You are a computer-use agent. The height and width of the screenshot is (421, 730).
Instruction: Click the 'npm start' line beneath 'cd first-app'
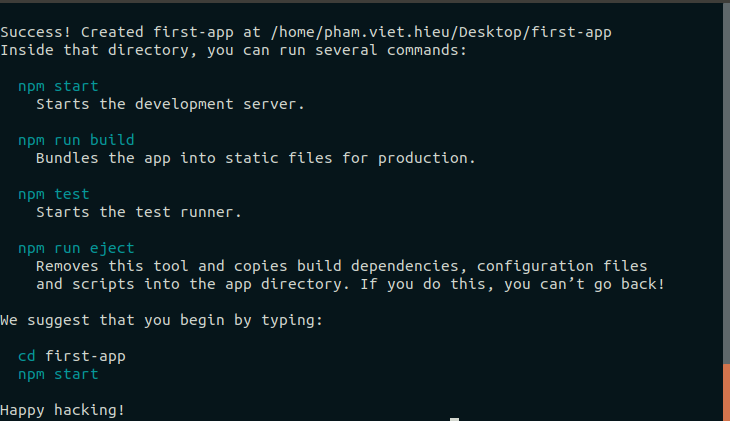point(58,374)
